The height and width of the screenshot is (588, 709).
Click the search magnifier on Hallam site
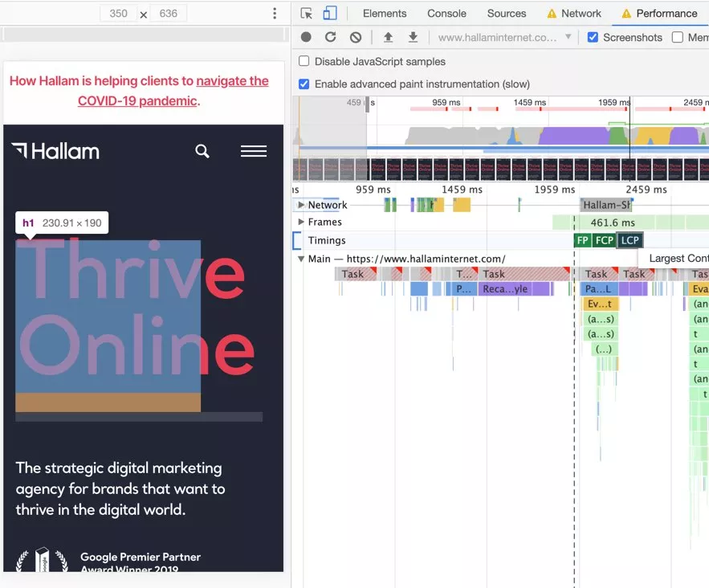coord(202,151)
